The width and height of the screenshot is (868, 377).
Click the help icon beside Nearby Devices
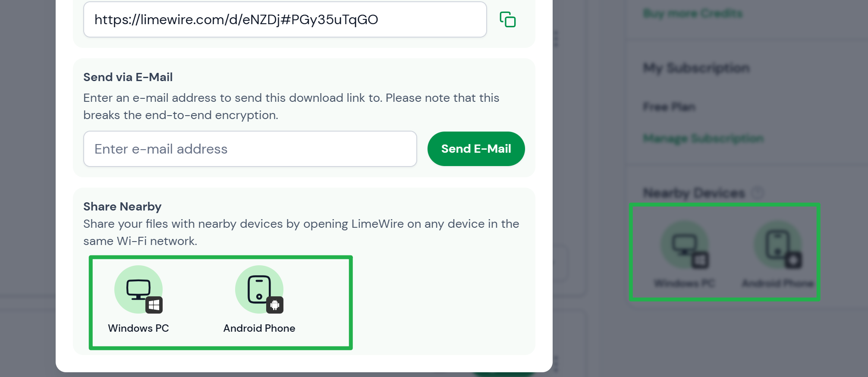click(757, 192)
